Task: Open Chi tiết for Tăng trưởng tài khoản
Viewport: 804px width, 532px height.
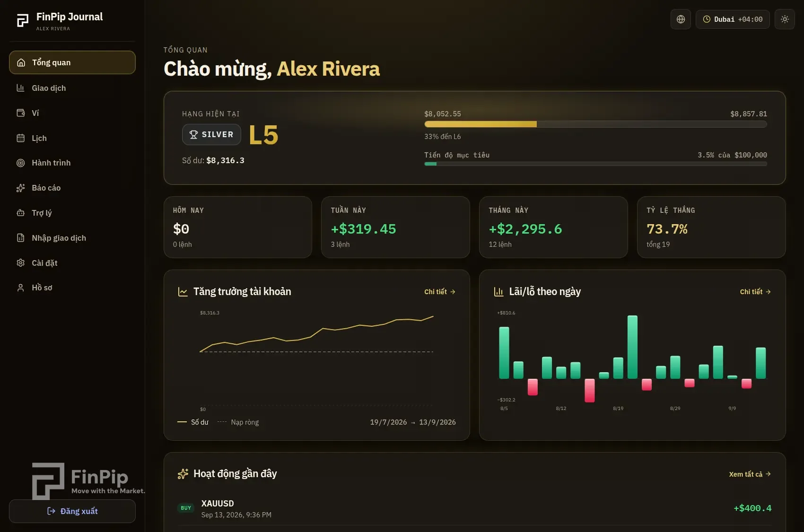Action: [x=440, y=292]
